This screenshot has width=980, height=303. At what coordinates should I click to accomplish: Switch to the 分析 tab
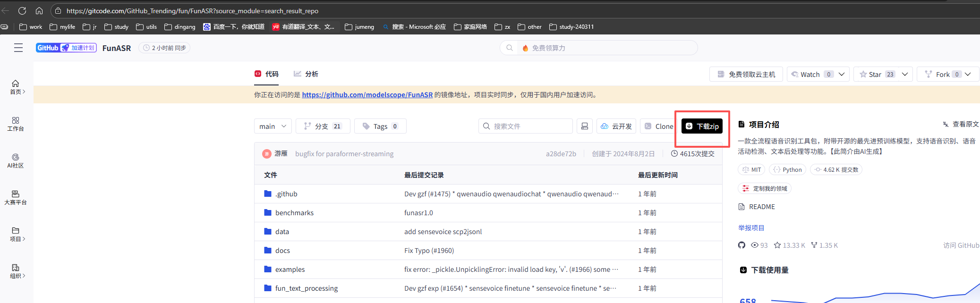click(306, 74)
